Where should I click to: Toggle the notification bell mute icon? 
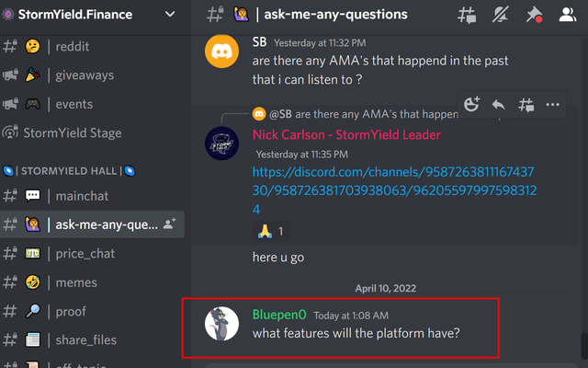click(500, 15)
